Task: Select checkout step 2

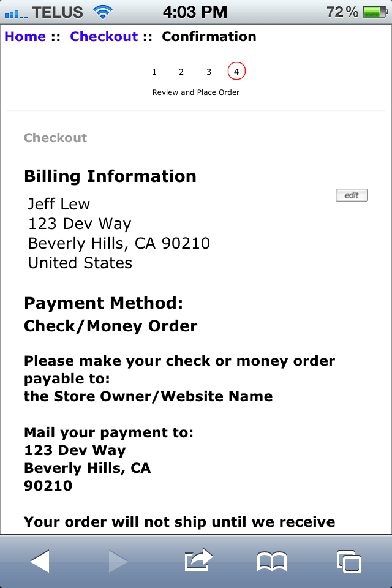Action: coord(181,72)
